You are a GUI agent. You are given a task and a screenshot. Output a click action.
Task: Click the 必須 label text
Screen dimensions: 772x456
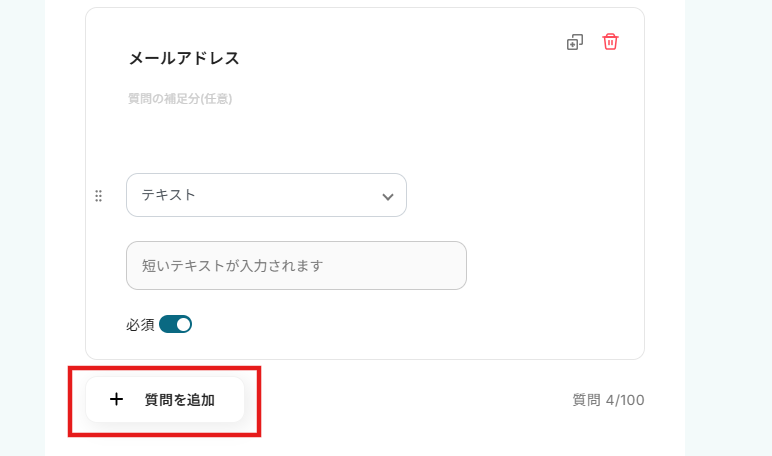tap(140, 324)
